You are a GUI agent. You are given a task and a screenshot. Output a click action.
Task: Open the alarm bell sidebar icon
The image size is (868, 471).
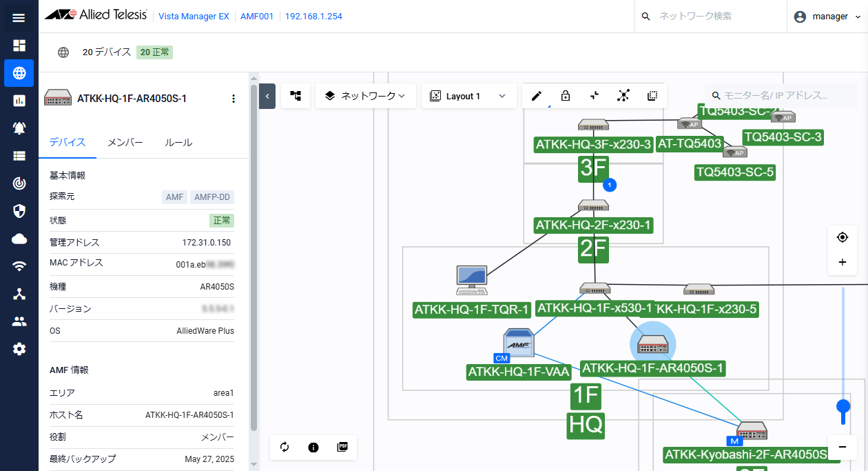19,128
